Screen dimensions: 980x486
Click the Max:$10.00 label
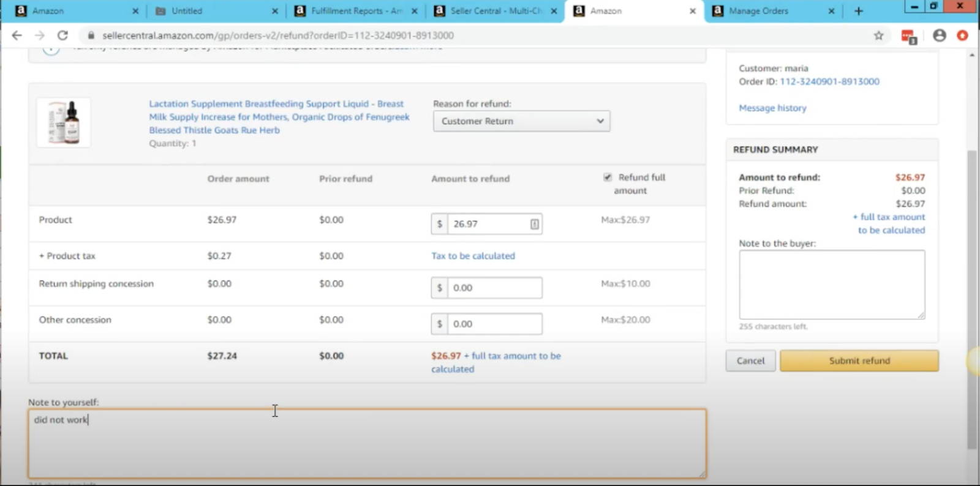[x=625, y=284]
